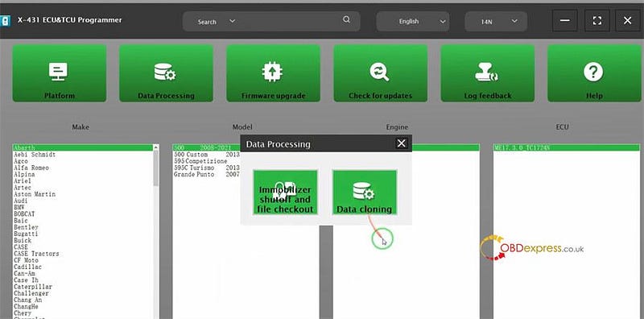Choose Data cloning in the dialog
The image size is (644, 319).
[x=365, y=192]
